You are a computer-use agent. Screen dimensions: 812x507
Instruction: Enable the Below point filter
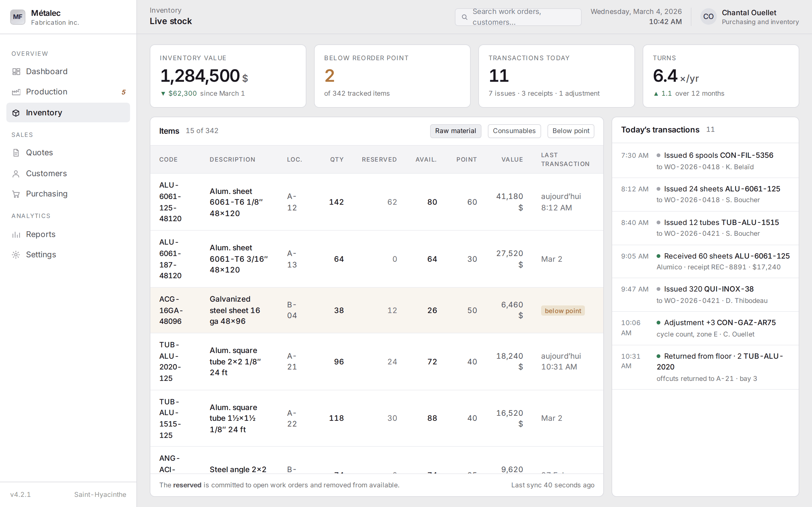point(571,131)
